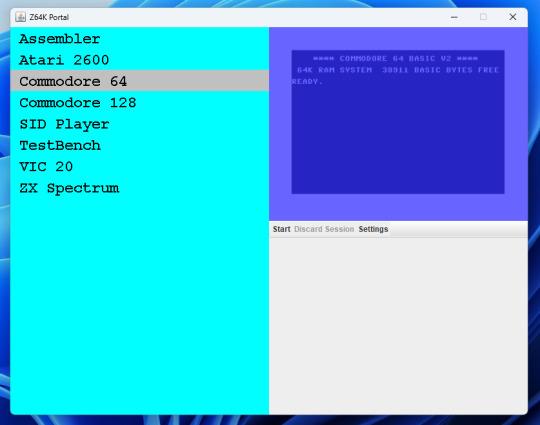Close the Z64K Portal window
Viewport: 540px width, 425px height.
(512, 17)
